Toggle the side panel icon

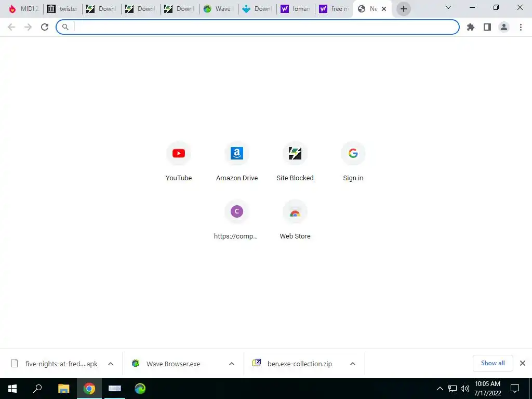[x=487, y=27]
